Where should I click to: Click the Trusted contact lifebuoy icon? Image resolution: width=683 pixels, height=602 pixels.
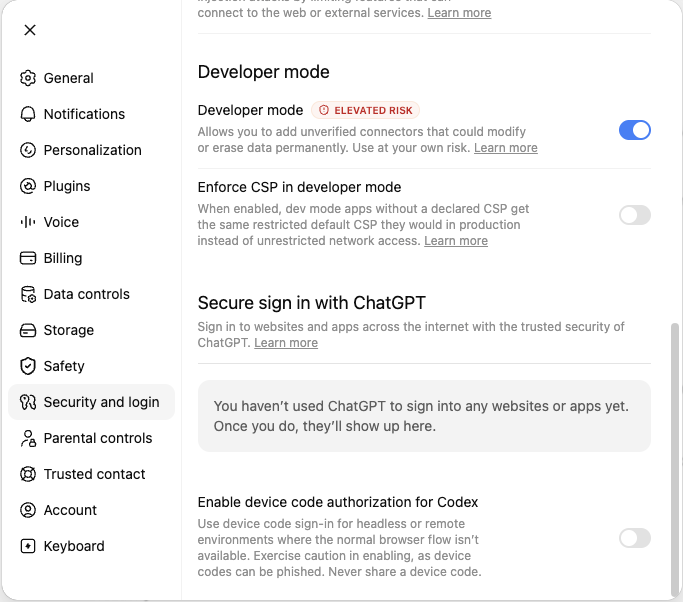[x=28, y=474]
